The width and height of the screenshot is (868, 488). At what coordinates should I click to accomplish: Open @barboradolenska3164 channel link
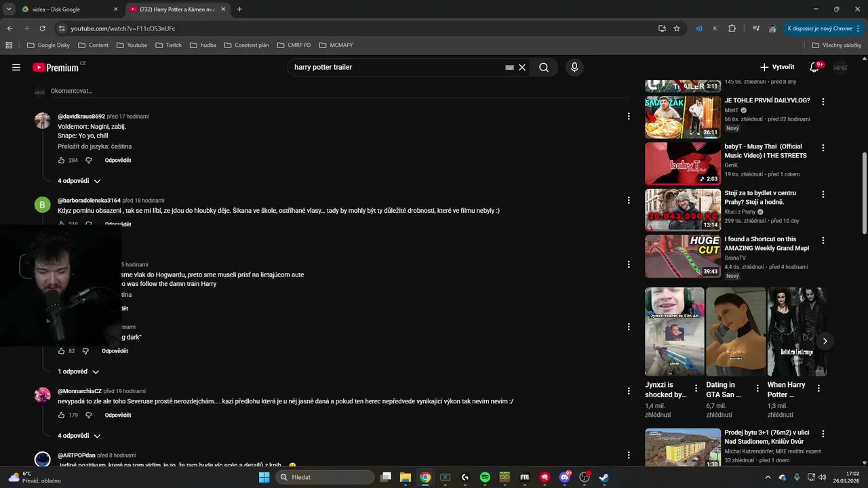(89, 201)
